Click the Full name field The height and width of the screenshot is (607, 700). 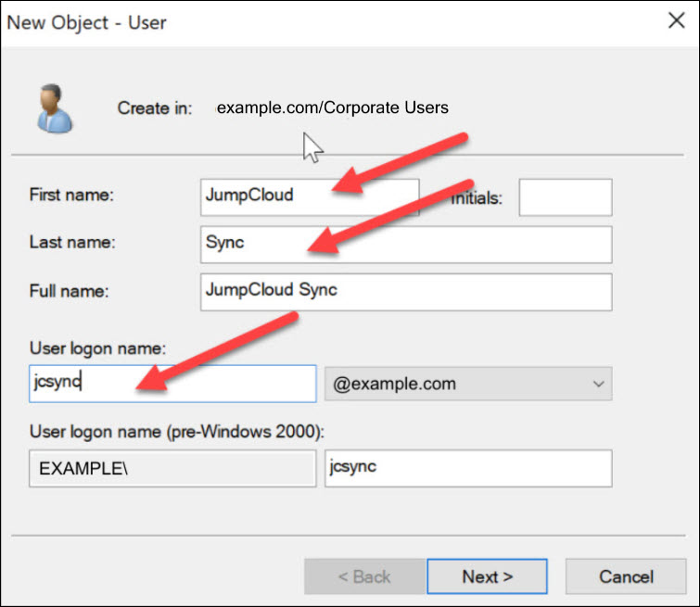tap(405, 291)
